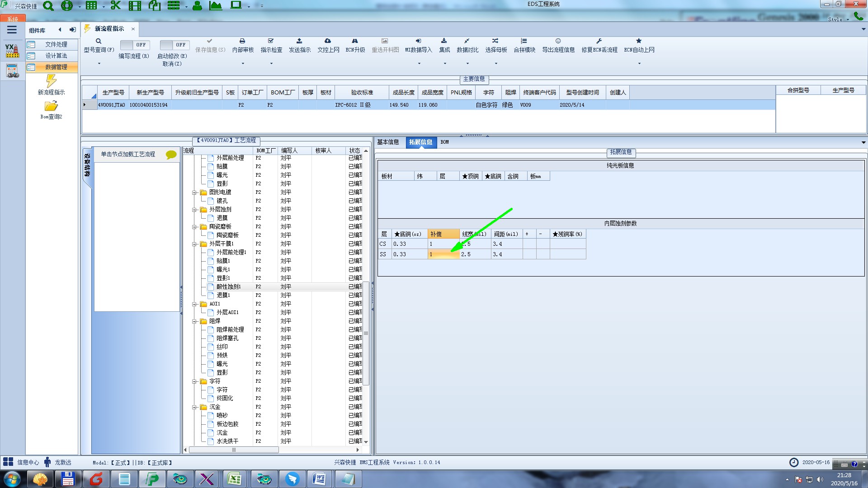Switch to the BOM tab

444,142
